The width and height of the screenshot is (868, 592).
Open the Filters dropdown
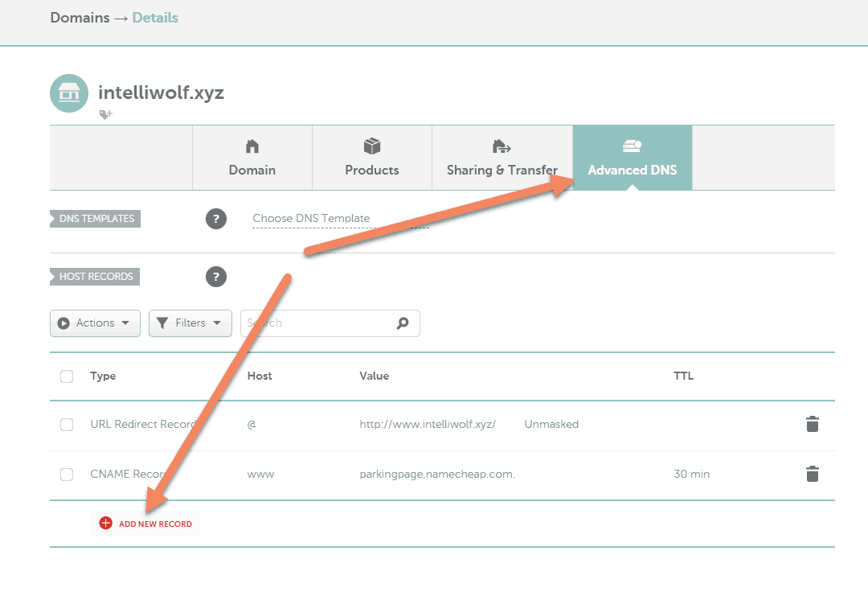click(x=190, y=323)
